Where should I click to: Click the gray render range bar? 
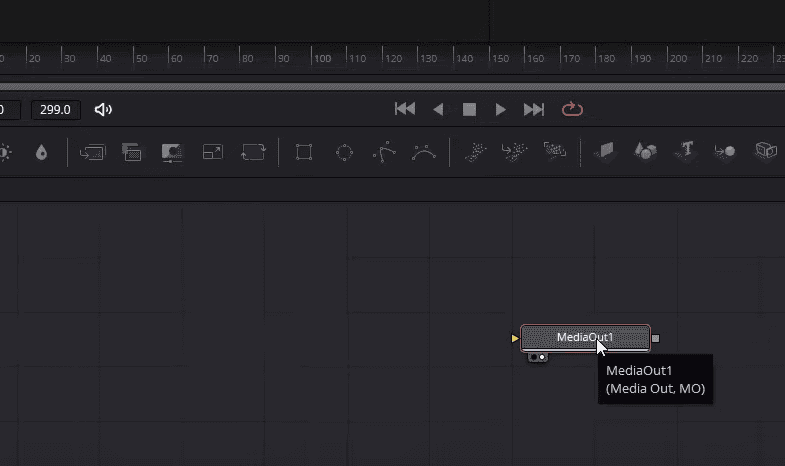point(392,87)
